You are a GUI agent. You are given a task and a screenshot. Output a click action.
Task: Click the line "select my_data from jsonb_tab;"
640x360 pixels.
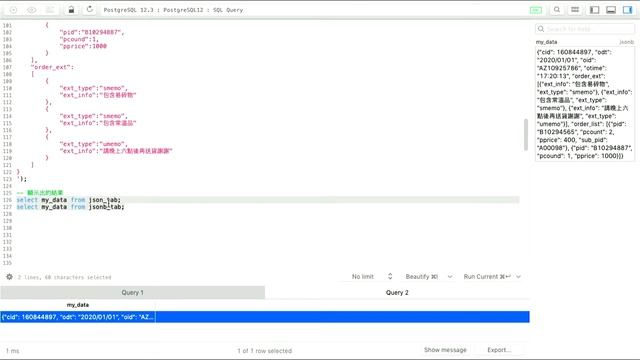click(70, 207)
